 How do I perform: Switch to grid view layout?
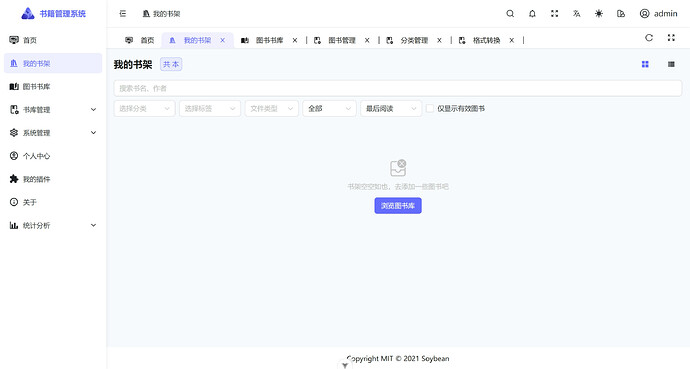click(645, 64)
